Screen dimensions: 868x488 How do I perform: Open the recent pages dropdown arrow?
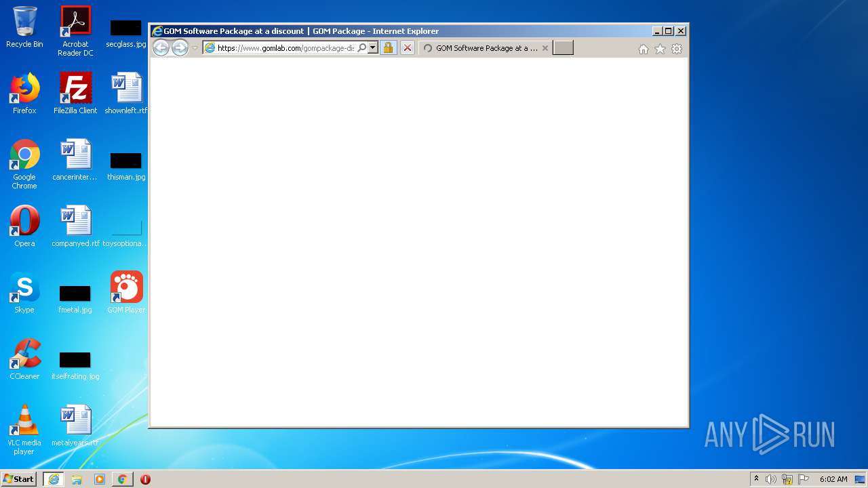coord(195,48)
